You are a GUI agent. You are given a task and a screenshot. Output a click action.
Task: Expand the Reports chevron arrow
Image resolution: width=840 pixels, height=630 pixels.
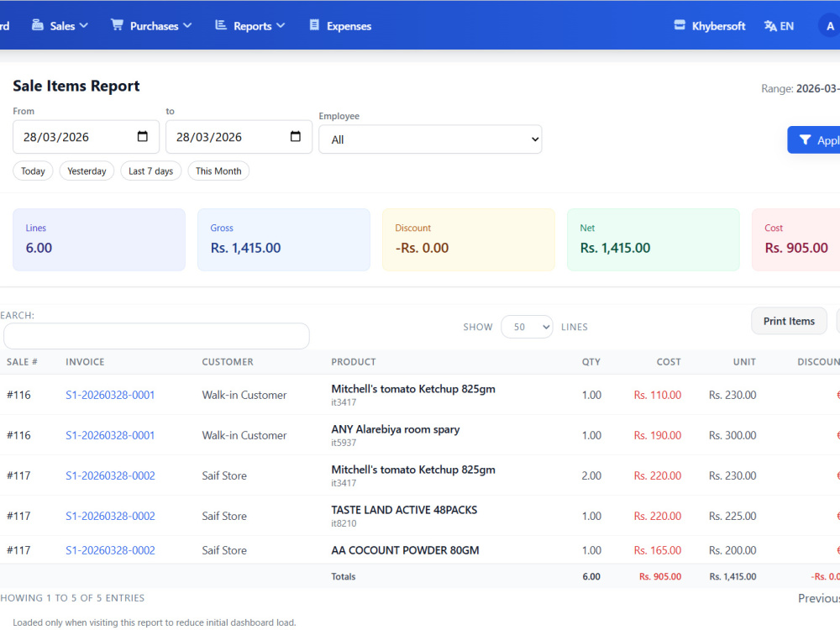[x=281, y=26]
